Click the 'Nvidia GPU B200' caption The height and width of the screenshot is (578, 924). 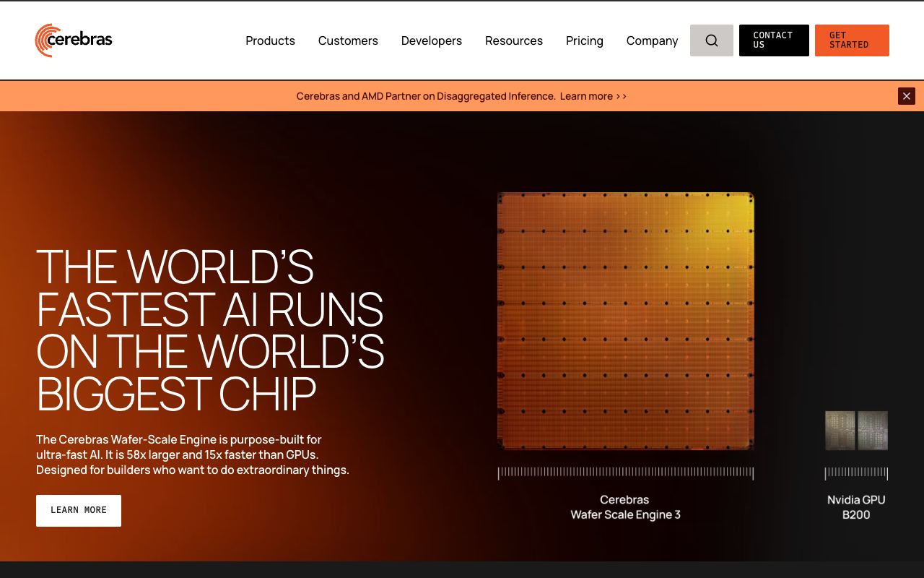coord(856,507)
